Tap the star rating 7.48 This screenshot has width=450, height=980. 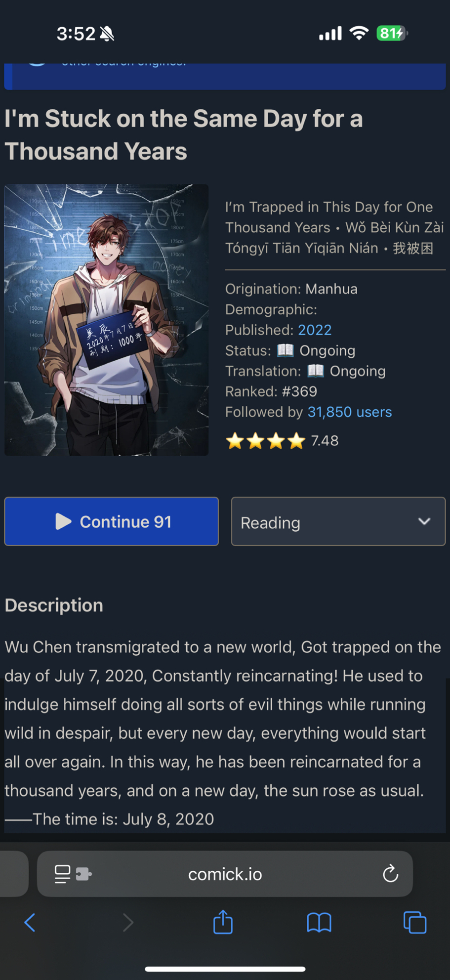click(x=282, y=440)
